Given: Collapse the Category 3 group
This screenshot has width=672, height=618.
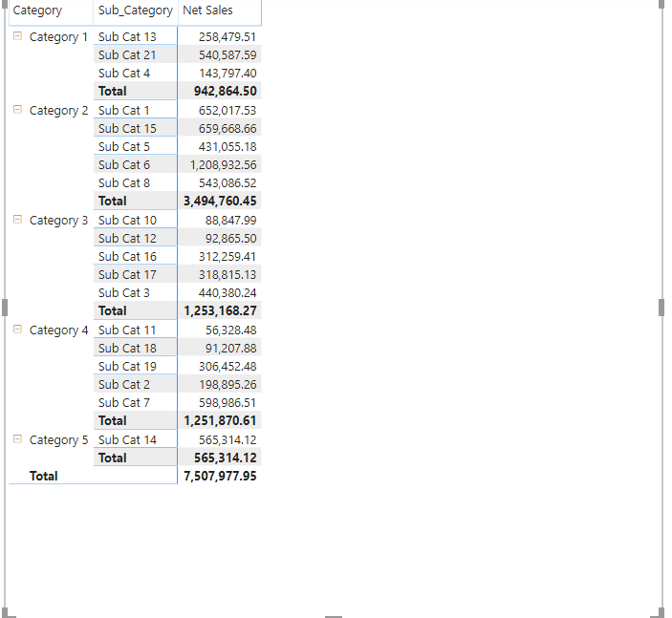Looking at the screenshot, I should pyautogui.click(x=17, y=220).
